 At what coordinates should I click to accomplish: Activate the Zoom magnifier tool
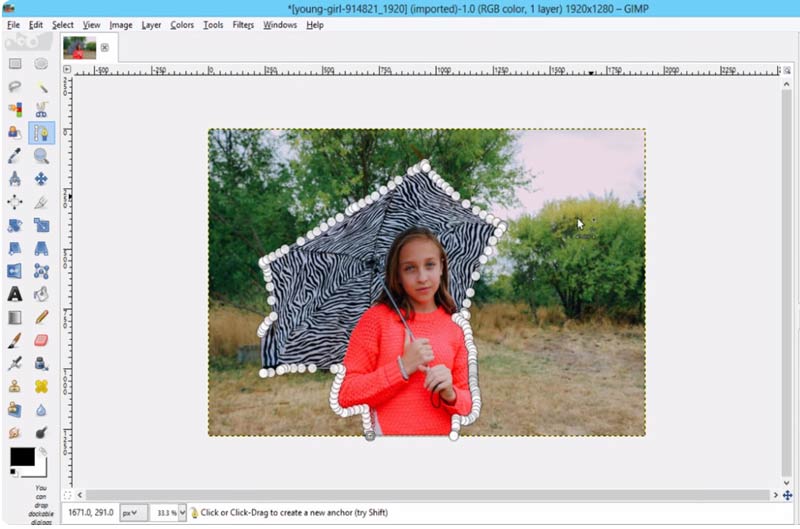click(x=41, y=156)
